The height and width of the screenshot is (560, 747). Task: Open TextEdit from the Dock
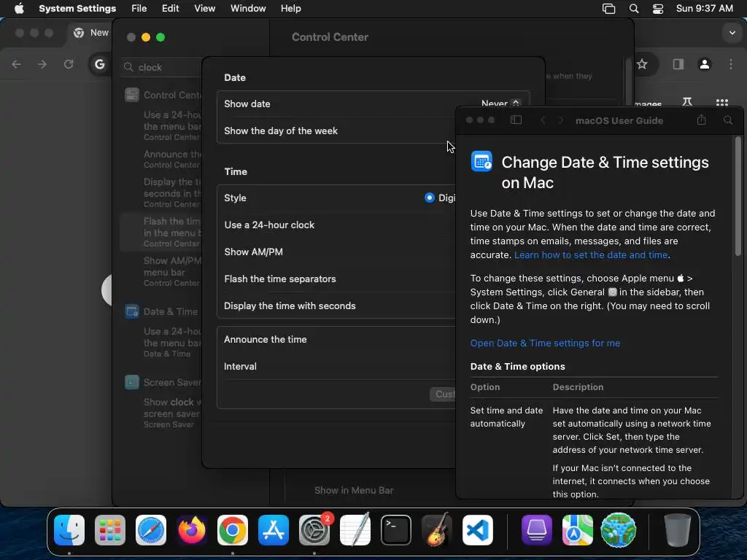355,530
